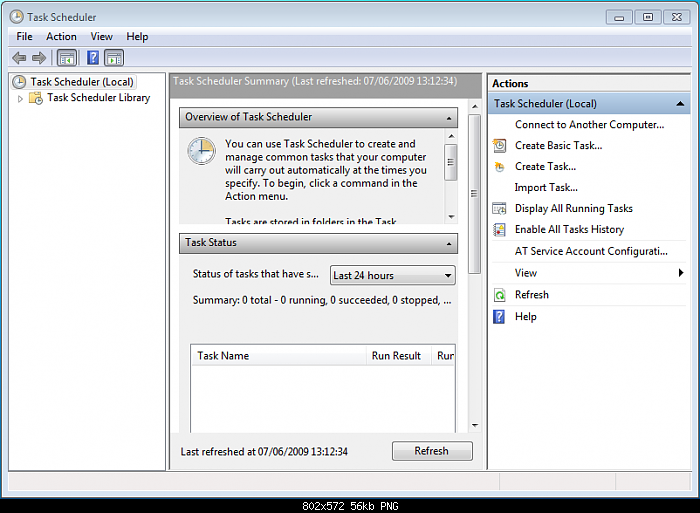The height and width of the screenshot is (513, 700).
Task: Click the blue Help toolbar icon
Action: click(93, 58)
